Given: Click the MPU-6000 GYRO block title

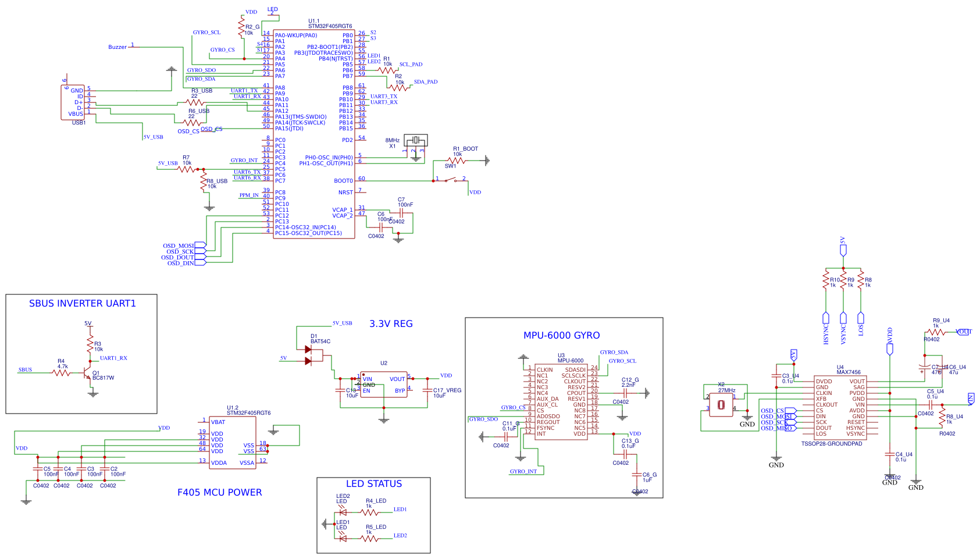Looking at the screenshot, I should coord(561,336).
